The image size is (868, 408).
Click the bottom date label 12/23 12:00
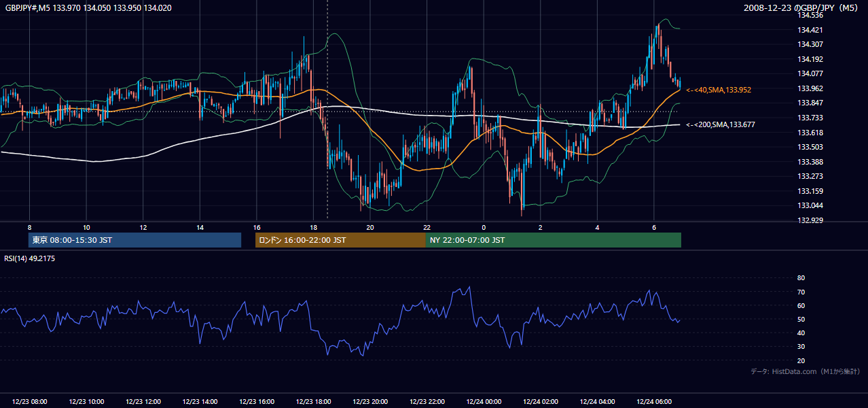pyautogui.click(x=143, y=402)
